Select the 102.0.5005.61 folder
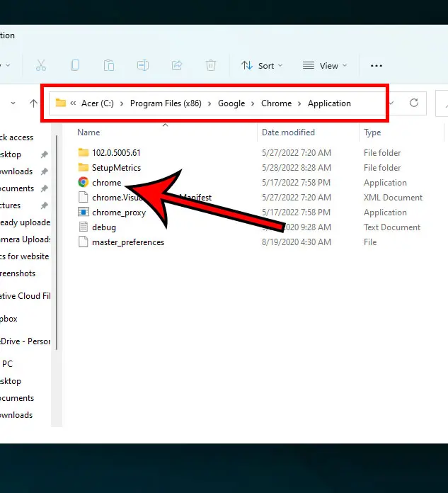Viewport: 448px width, 493px height. 117,153
